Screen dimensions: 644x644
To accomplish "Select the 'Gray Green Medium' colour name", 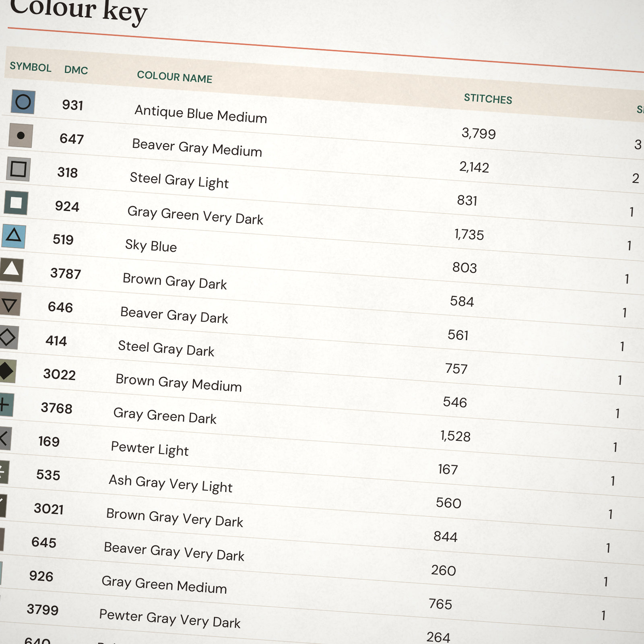I will point(164,585).
